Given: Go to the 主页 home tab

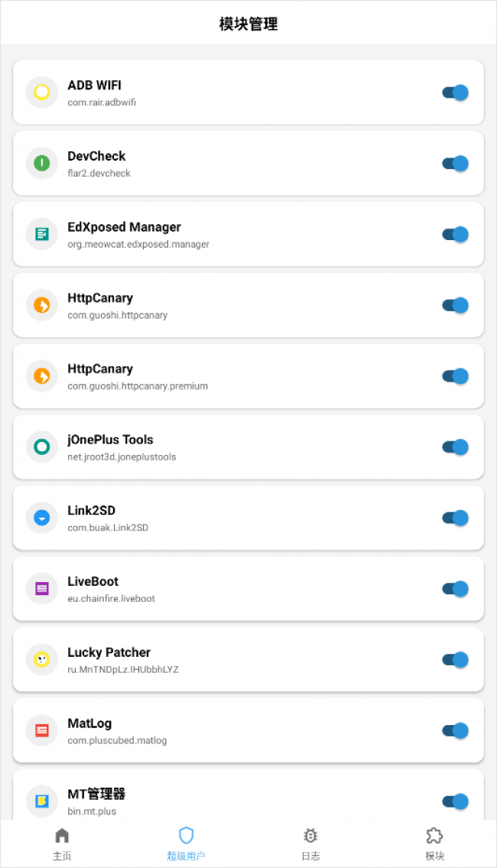Looking at the screenshot, I should (x=62, y=843).
